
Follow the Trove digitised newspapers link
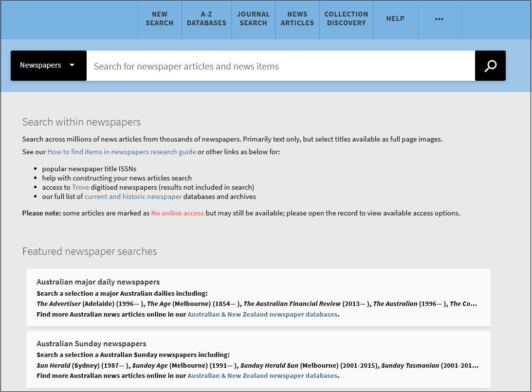click(80, 187)
